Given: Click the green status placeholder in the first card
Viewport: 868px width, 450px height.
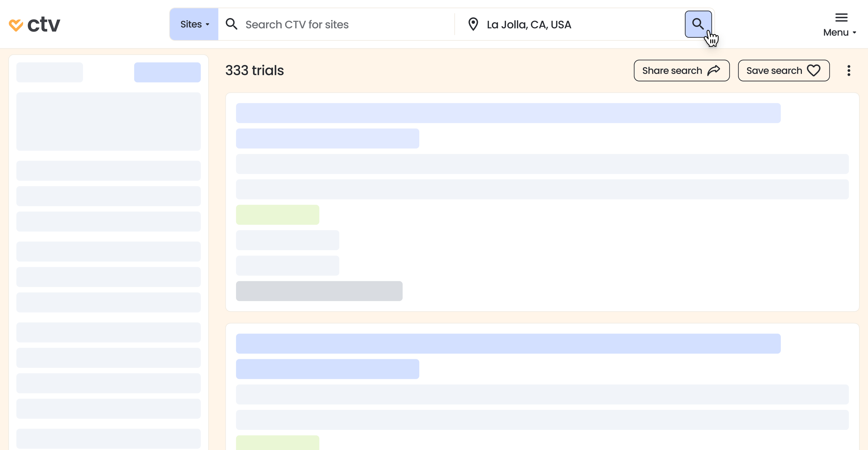Looking at the screenshot, I should [277, 215].
